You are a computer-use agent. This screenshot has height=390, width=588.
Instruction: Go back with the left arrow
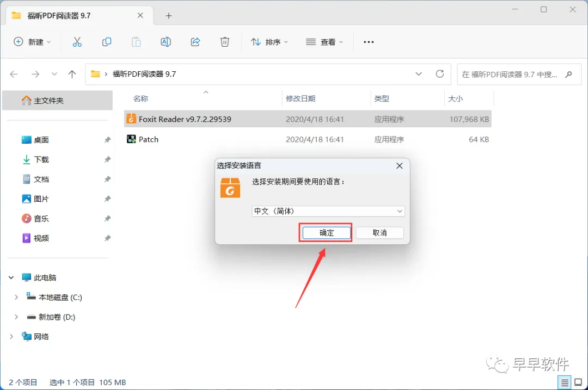pos(14,74)
